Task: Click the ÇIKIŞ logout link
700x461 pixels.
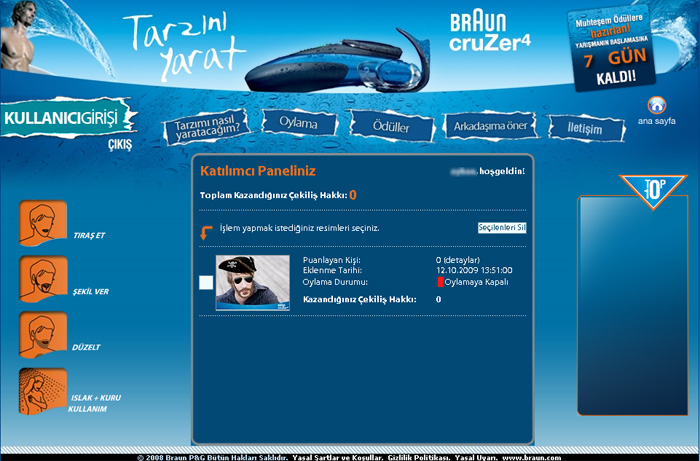Action: pyautogui.click(x=120, y=145)
